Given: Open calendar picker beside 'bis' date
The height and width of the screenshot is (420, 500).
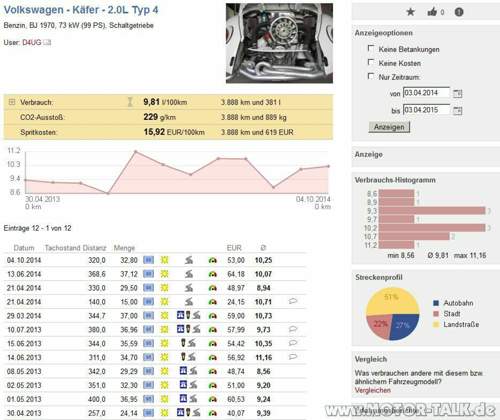Looking at the screenshot, I should [x=458, y=110].
